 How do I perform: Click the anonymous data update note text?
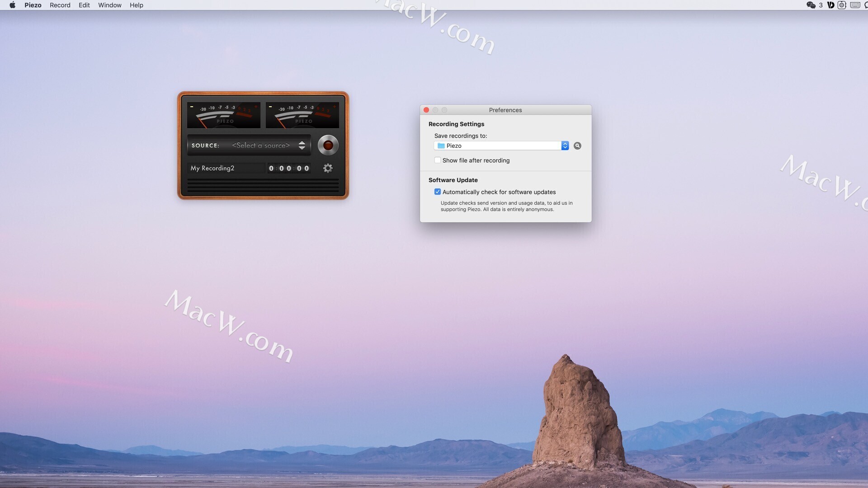[507, 206]
